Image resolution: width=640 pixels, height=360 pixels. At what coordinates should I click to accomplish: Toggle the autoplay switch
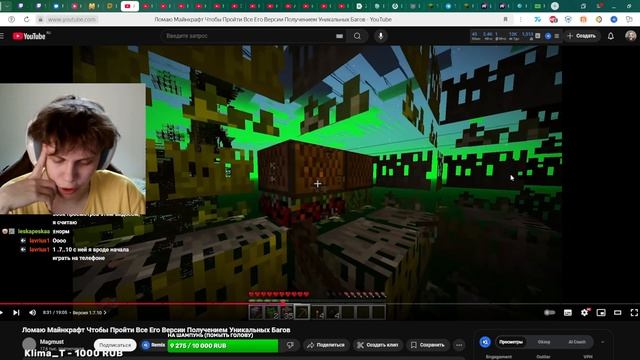[549, 312]
